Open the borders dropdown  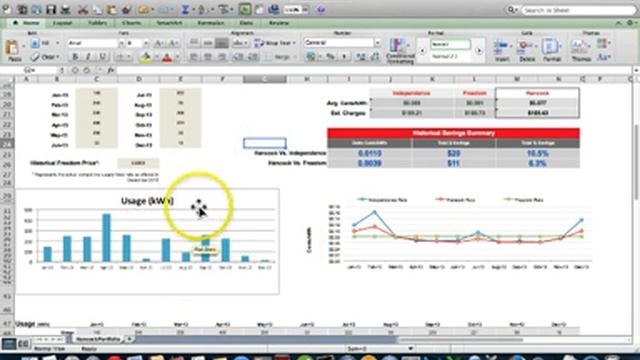pyautogui.click(x=123, y=57)
